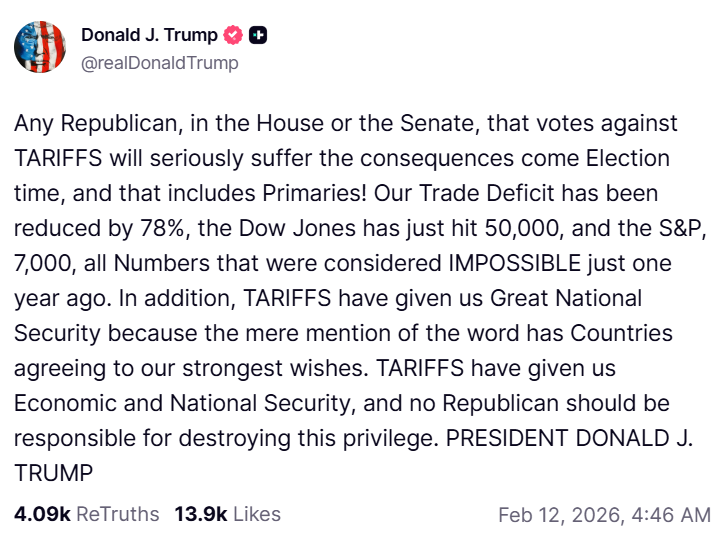Open Donald J. Trump's profile avatar
The width and height of the screenshot is (722, 546).
[40, 48]
